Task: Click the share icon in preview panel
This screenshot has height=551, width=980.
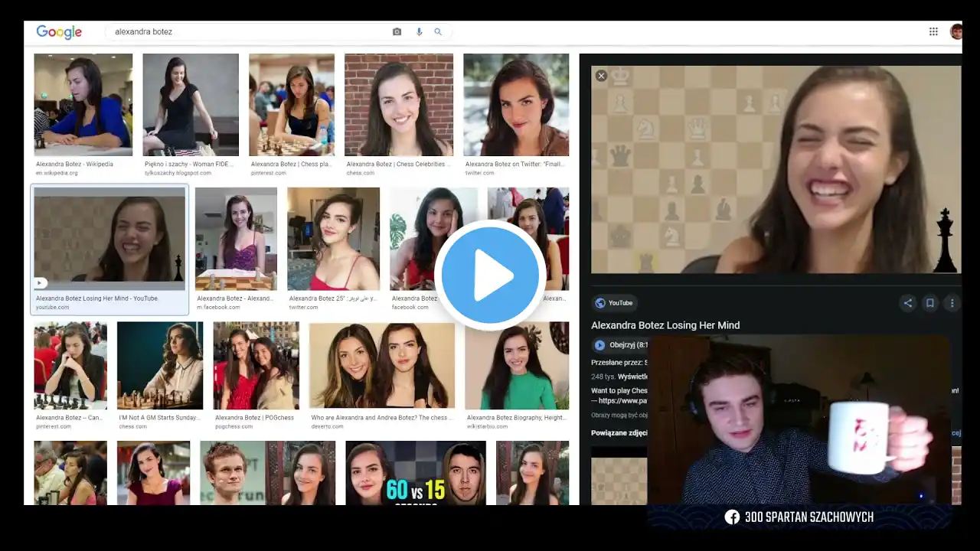Action: (908, 303)
